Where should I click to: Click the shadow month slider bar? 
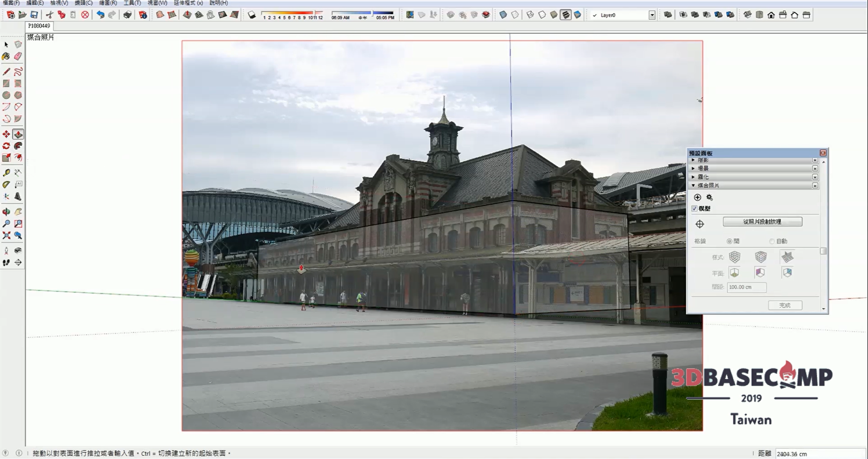tap(292, 13)
